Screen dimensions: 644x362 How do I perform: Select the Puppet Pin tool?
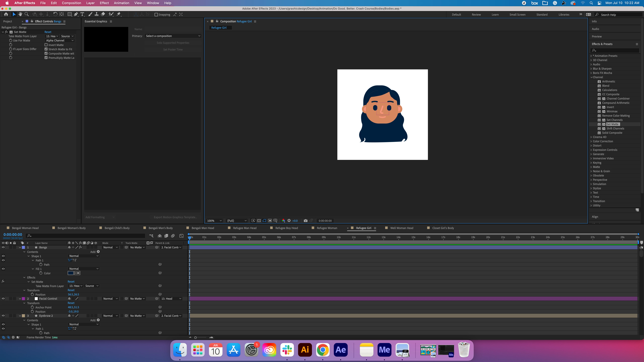(x=119, y=14)
